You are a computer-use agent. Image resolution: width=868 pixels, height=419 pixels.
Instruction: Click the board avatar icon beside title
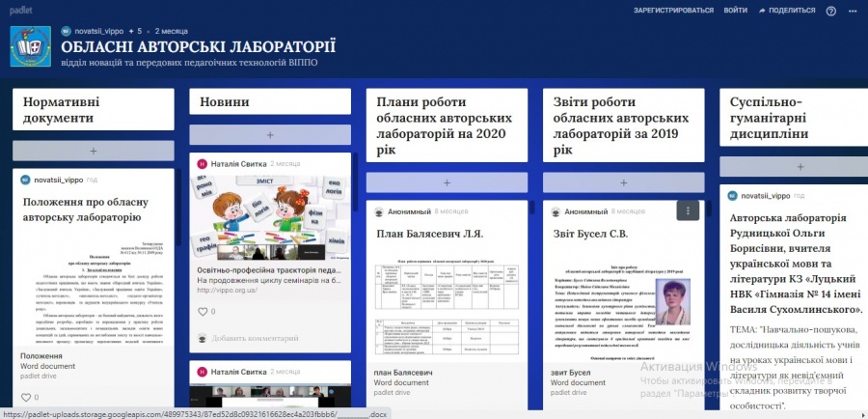pos(31,45)
